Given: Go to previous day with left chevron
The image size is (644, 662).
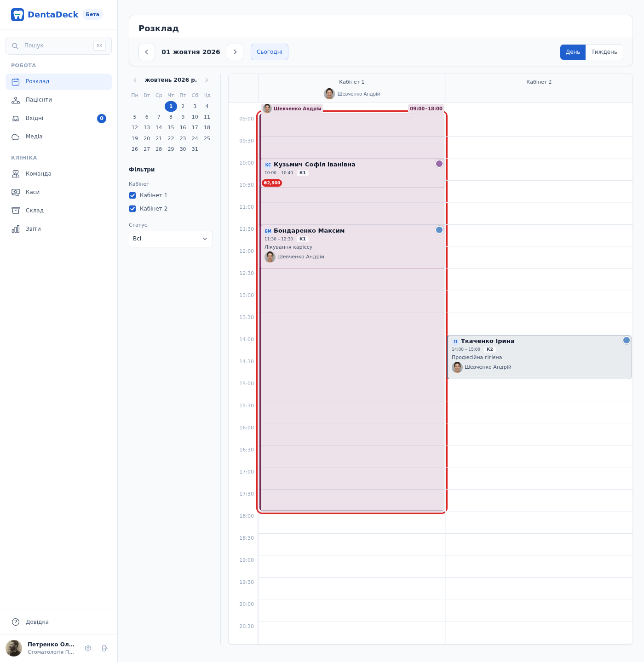Looking at the screenshot, I should 147,52.
